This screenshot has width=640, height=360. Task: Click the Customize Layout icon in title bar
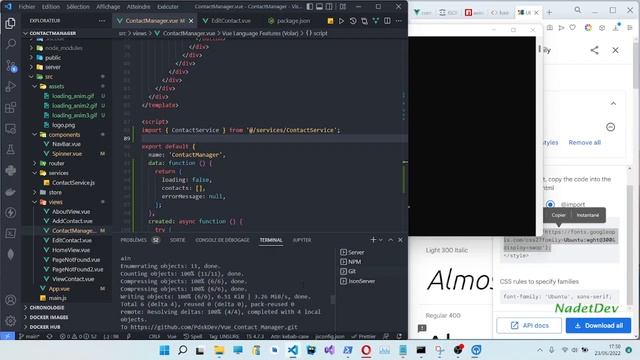(343, 7)
